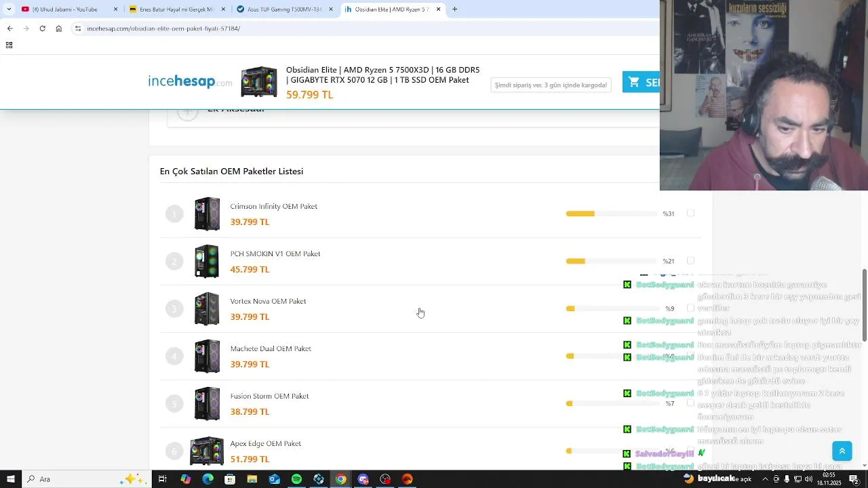Tick the Crimson Infinity compare checkbox
The width and height of the screenshot is (868, 488).
pos(690,213)
